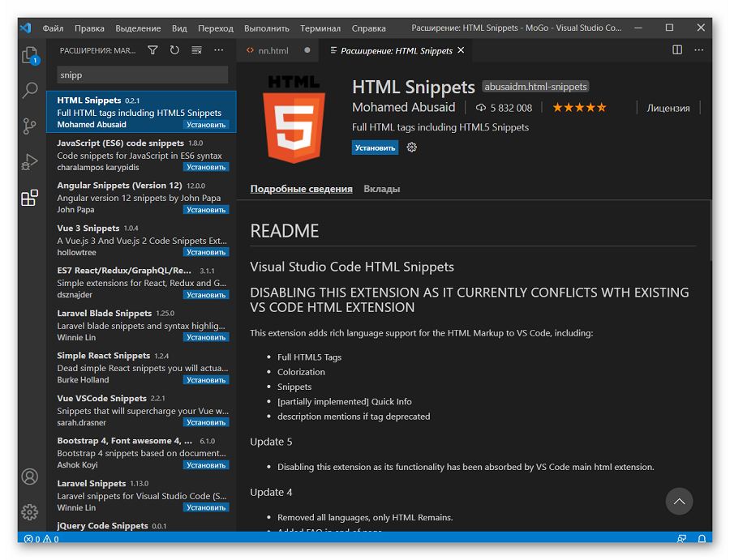Install Laravel Blade Snippets extension
Screen dimensions: 730x560
pyautogui.click(x=206, y=337)
